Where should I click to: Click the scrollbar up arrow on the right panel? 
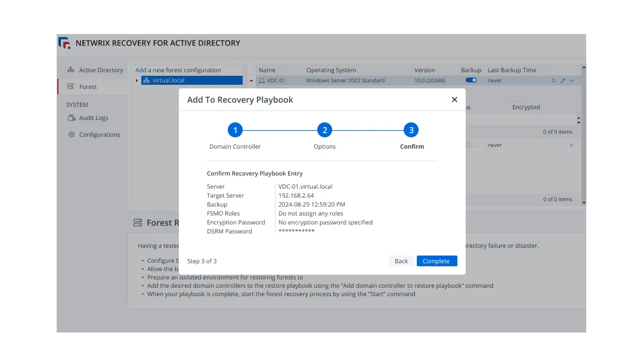584,67
